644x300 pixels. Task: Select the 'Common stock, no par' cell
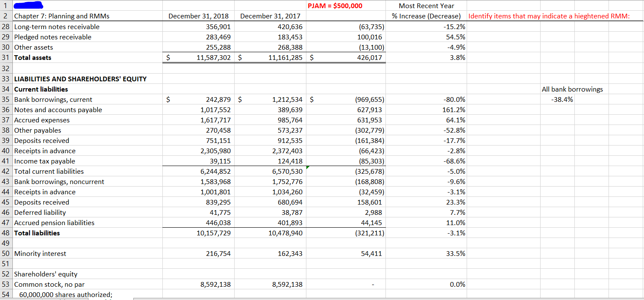[x=46, y=284]
